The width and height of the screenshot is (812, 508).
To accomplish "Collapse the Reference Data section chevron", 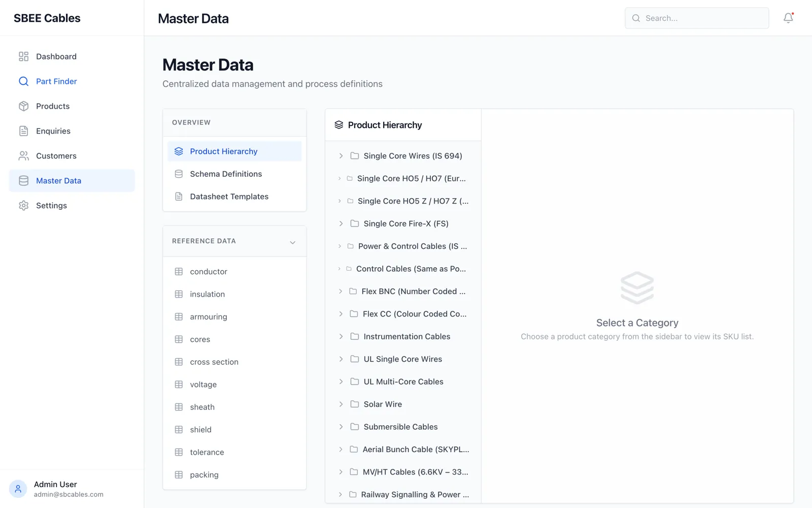I will click(293, 242).
